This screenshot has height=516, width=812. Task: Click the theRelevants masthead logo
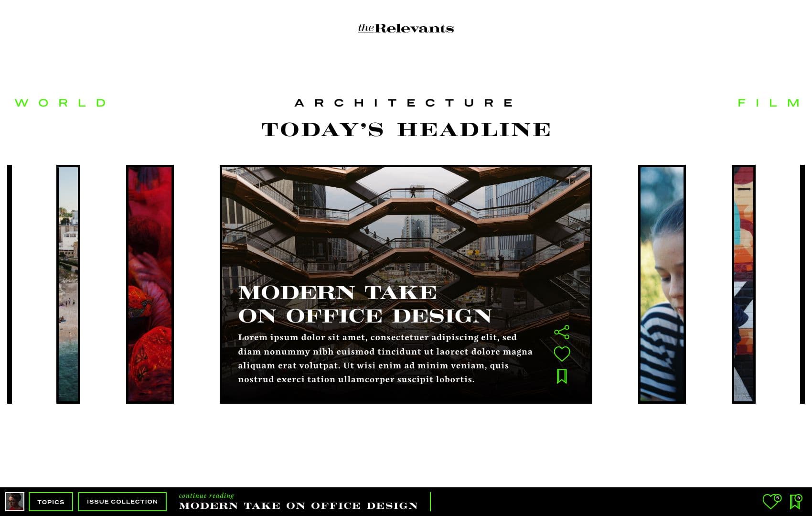pyautogui.click(x=406, y=28)
